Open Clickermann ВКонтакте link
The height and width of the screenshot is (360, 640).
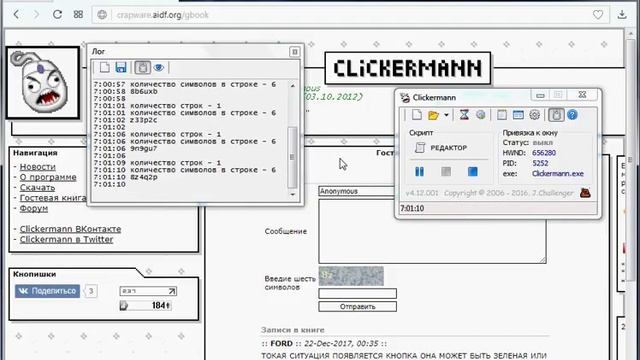(x=70, y=229)
